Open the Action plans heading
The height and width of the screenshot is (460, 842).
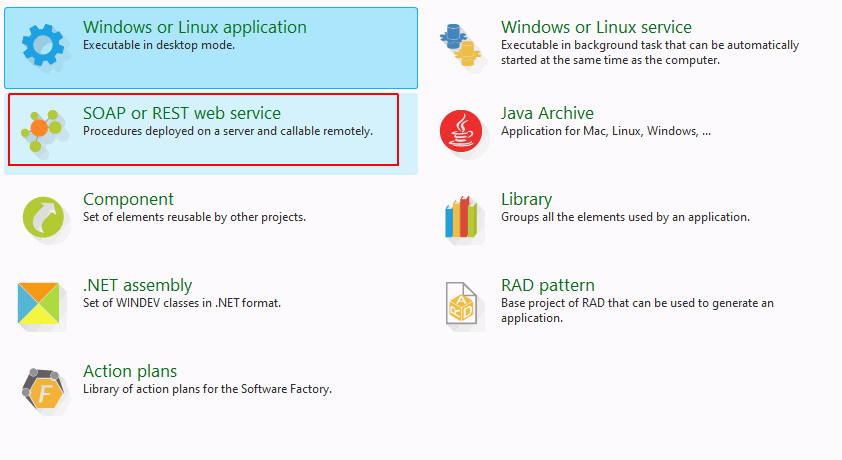130,371
